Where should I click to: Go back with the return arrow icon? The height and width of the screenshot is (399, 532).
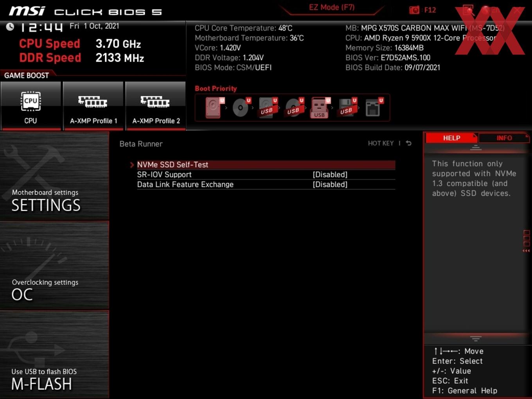(408, 143)
